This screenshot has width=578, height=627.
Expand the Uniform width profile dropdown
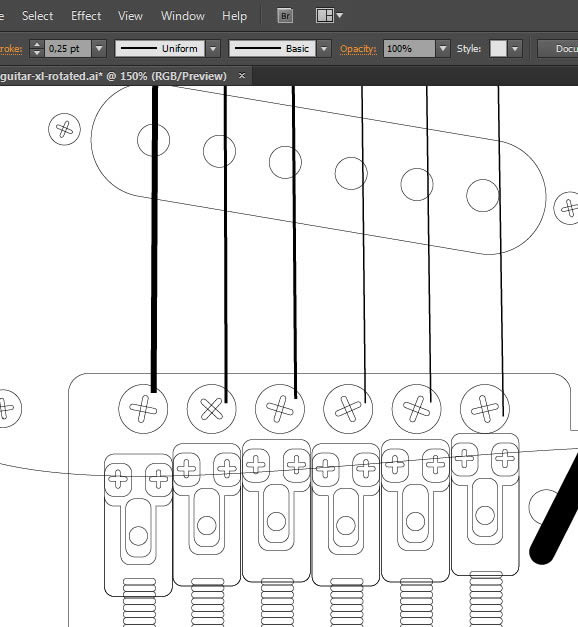(x=213, y=49)
